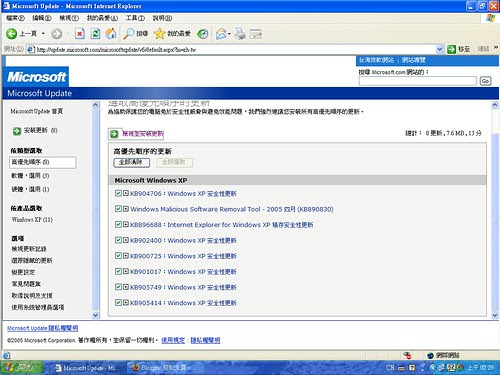Open the History toolbar icon
This screenshot has width=500, height=375.
(x=203, y=34)
